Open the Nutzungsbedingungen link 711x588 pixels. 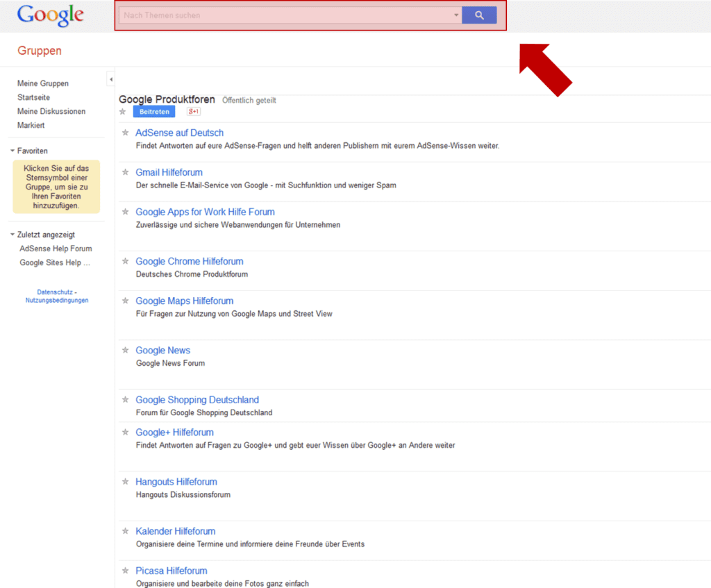tap(57, 300)
